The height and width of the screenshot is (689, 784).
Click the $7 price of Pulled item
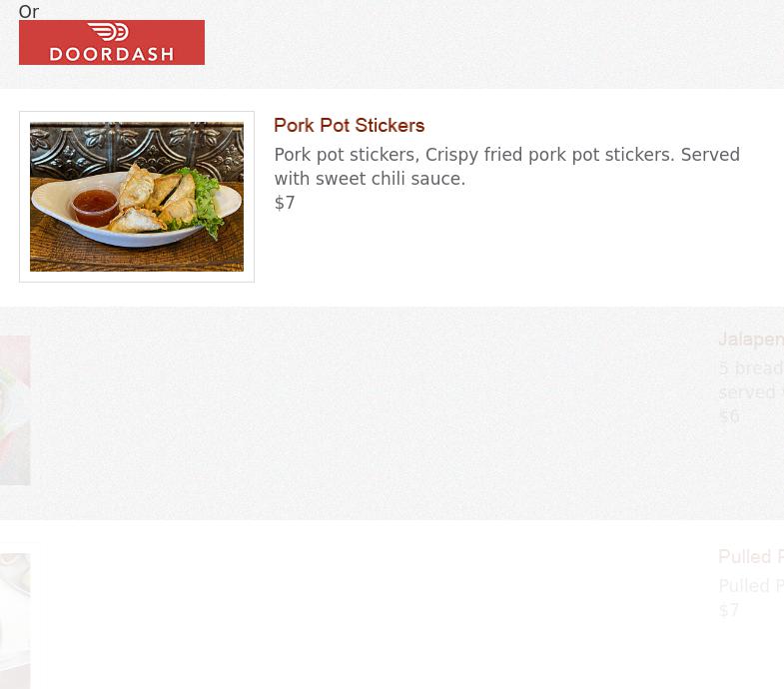[x=729, y=610]
